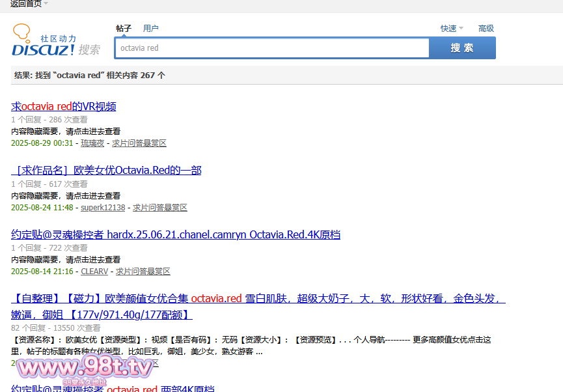Click the date "2025-08-29 00:31"
Screen dimensions: 563x392
(42, 143)
